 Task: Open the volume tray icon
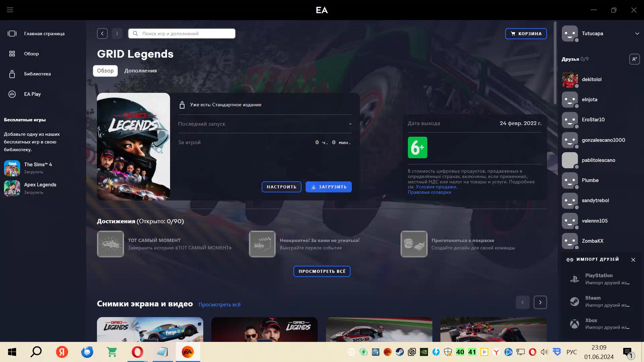(x=544, y=352)
